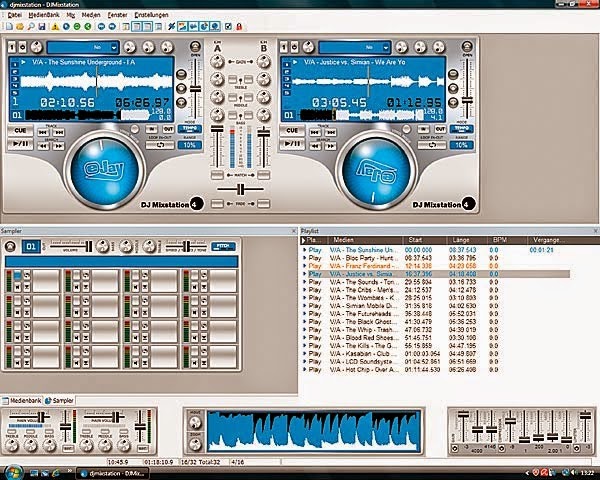Toggle the highlighted second layout toolbar button
Screen dimensions: 600x480
click(148, 26)
